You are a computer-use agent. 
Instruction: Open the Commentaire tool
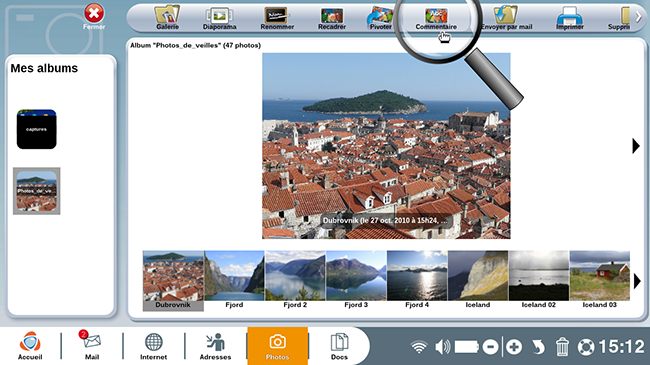coord(436,19)
